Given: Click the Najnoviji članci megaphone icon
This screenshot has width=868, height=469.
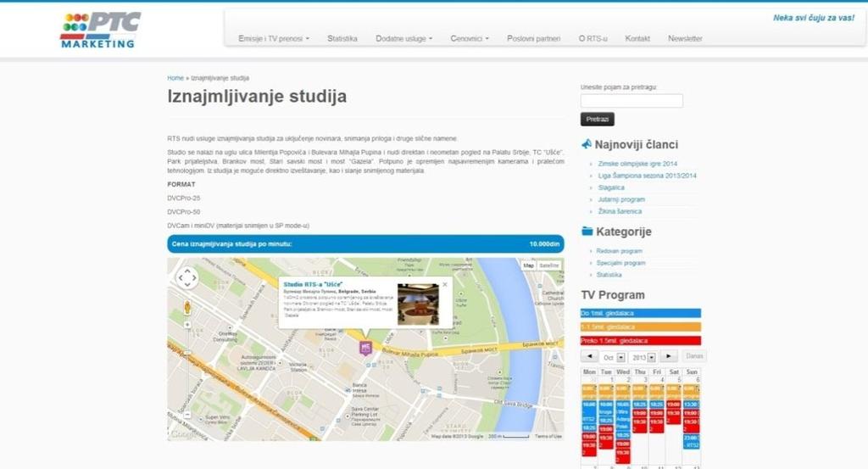Looking at the screenshot, I should (x=587, y=144).
